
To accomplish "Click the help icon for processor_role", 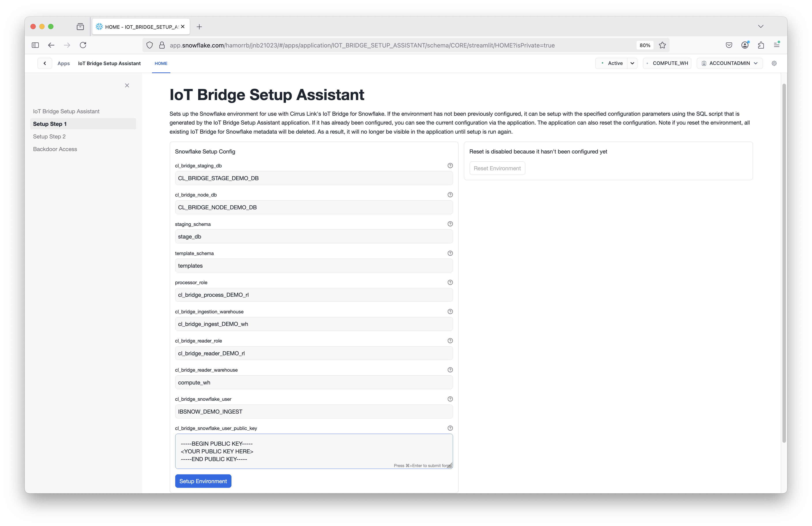I will [x=450, y=282].
